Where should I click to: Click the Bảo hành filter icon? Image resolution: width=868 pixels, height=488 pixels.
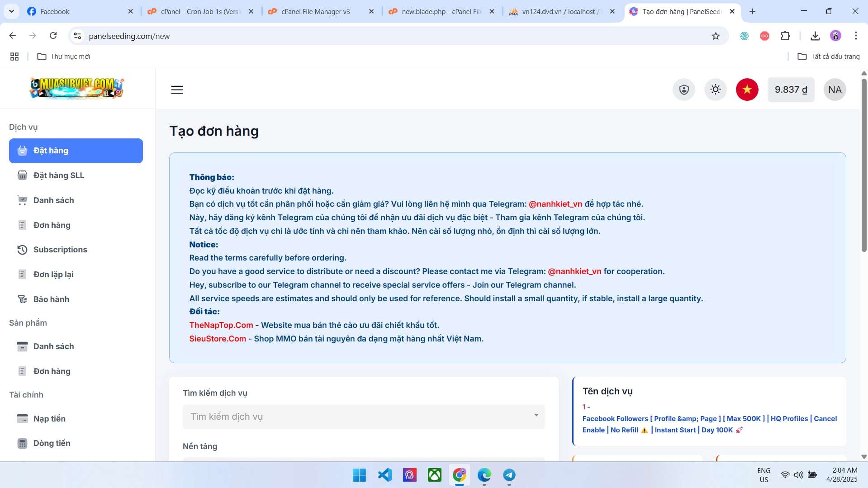[x=22, y=299]
